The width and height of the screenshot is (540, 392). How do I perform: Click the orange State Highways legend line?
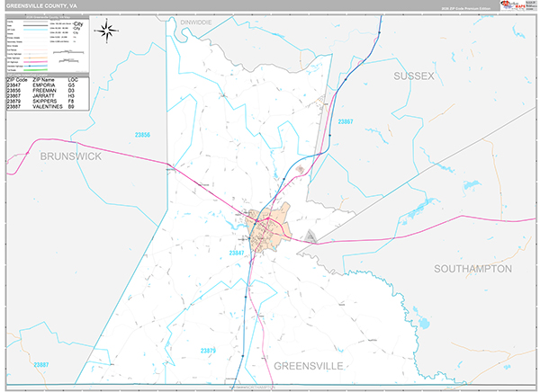pyautogui.click(x=35, y=58)
